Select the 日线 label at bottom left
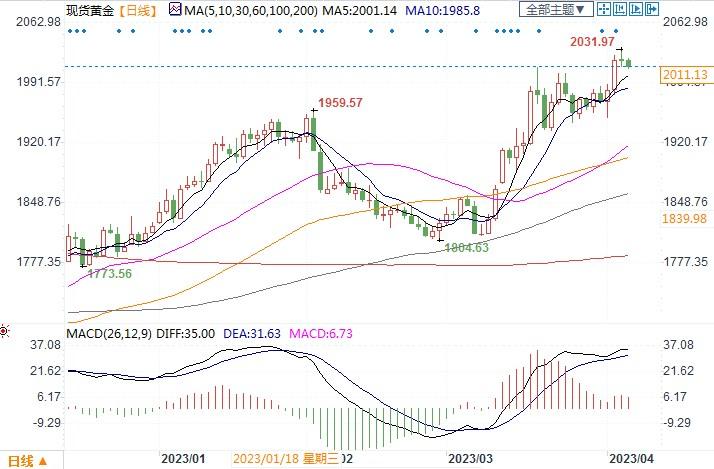This screenshot has width=714, height=469. (x=20, y=460)
